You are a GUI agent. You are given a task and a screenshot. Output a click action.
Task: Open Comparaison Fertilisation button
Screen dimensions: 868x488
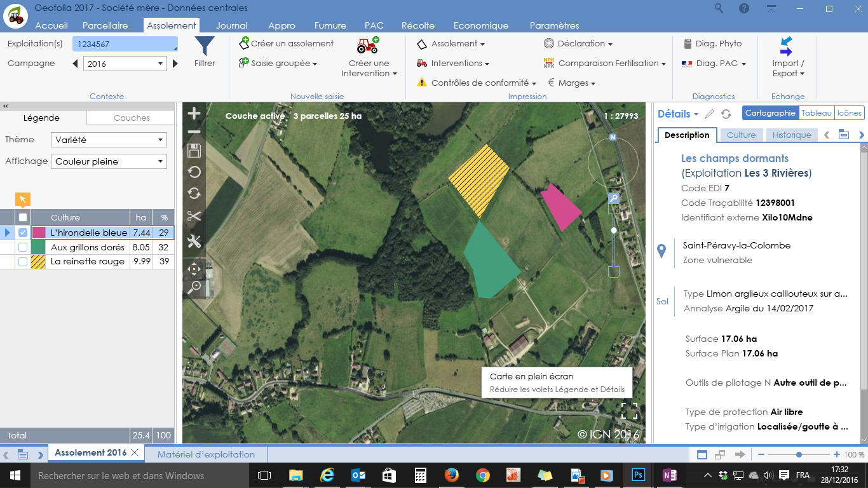604,63
